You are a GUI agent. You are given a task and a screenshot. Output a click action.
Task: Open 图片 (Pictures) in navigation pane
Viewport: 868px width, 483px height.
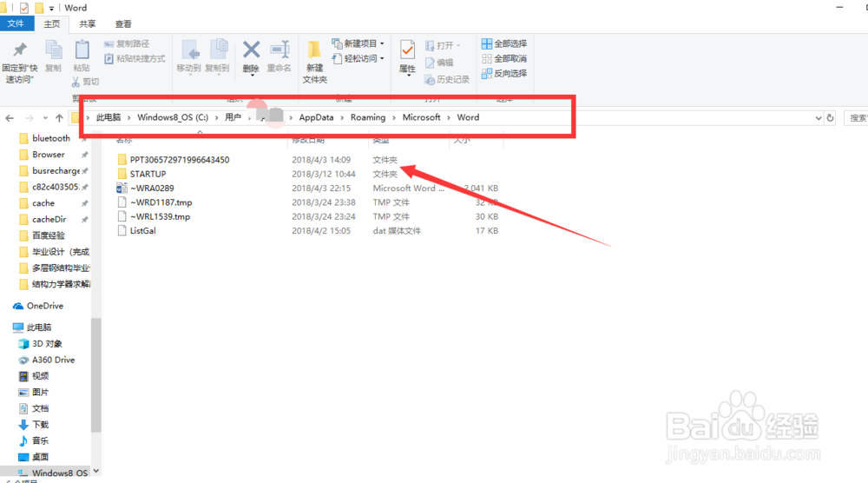[x=40, y=392]
